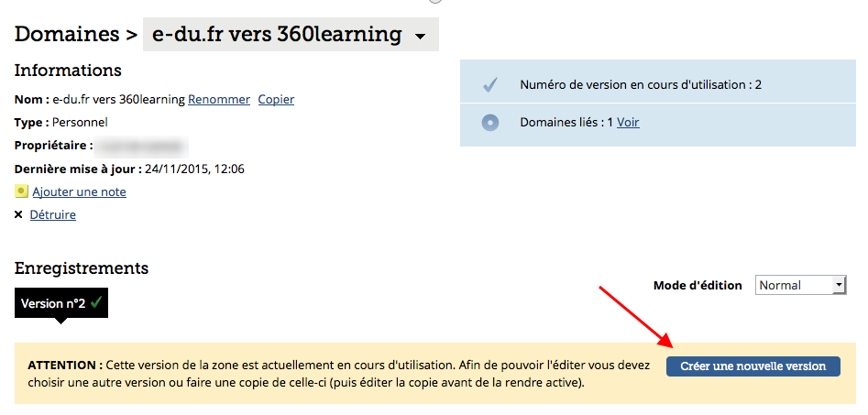Click the Domaines breadcrumb heading
The height and width of the screenshot is (415, 868).
point(67,35)
